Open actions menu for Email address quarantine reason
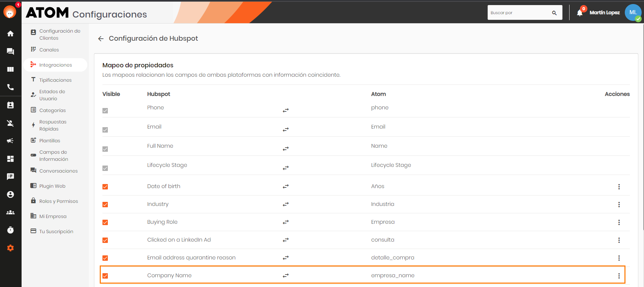Screen dimensions: 644x287 coord(619,258)
